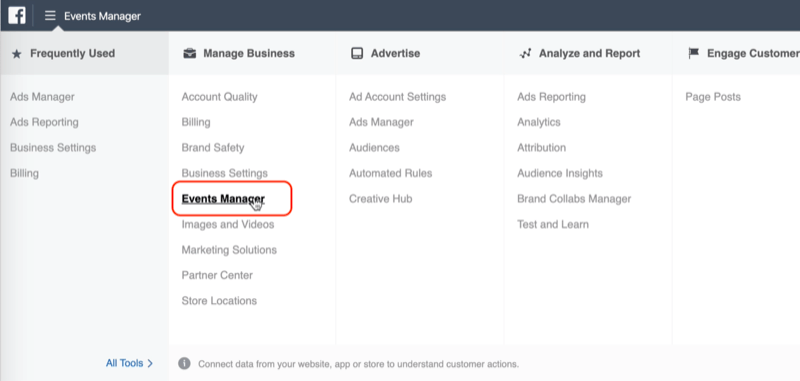Open Brand Collabs Manager
The height and width of the screenshot is (381, 800).
[574, 199]
